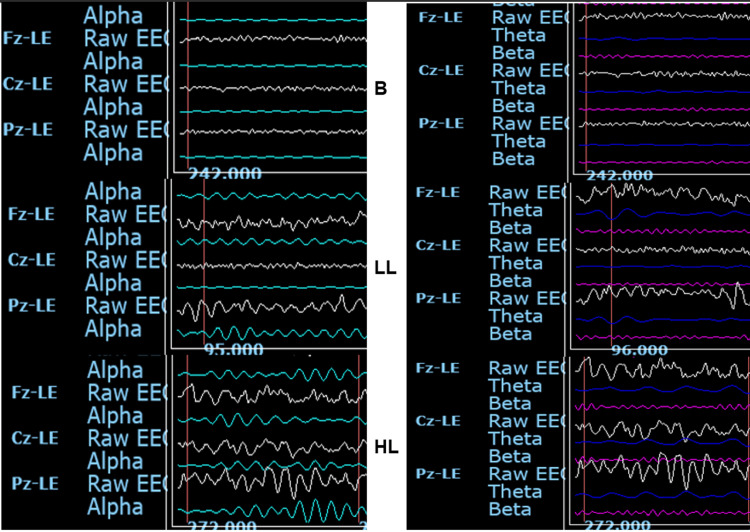Select Fz-LE channel in HL row Alpha window
Image resolution: width=750 pixels, height=532 pixels.
click(x=34, y=393)
